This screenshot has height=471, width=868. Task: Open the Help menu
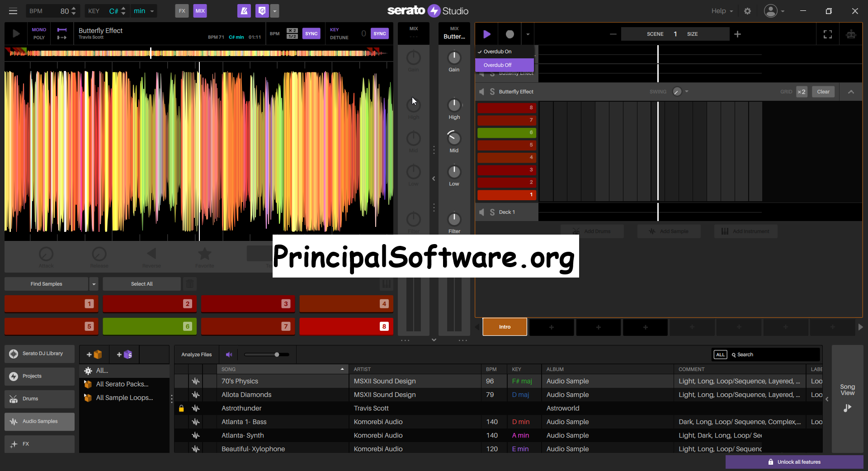point(722,11)
